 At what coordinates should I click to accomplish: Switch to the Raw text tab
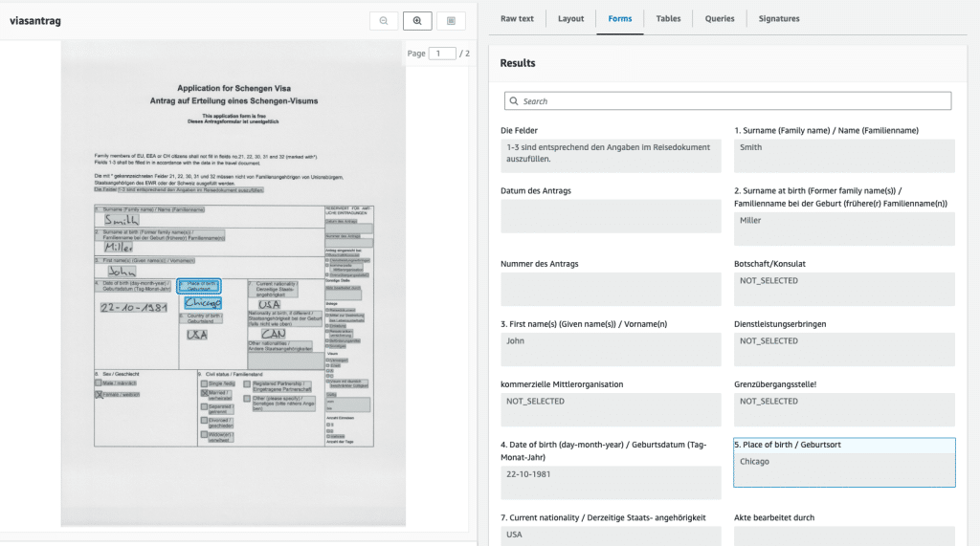pyautogui.click(x=517, y=18)
